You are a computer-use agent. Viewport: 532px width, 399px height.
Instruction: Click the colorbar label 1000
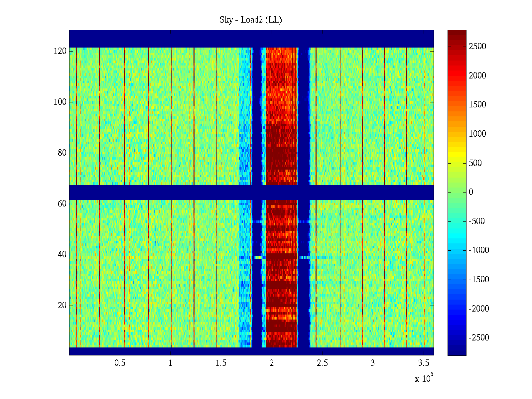477,134
